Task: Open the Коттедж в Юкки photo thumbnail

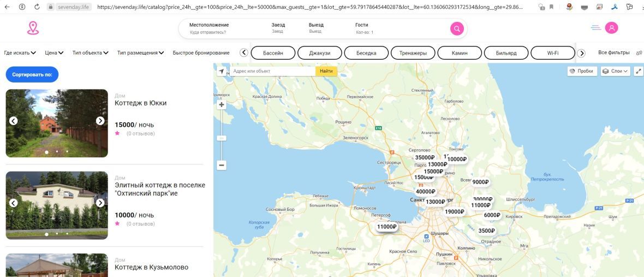Action: click(x=57, y=123)
